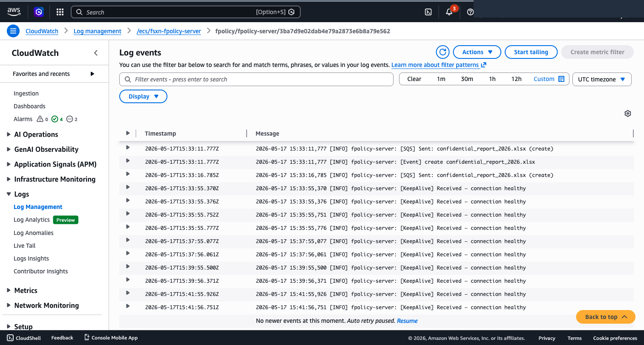
Task: Expand the 15:33:55.370Z KeepAlive row
Action: [128, 187]
